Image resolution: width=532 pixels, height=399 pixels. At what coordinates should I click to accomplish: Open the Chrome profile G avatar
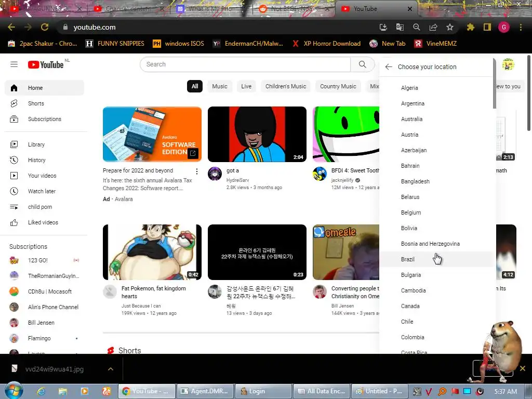pyautogui.click(x=504, y=27)
